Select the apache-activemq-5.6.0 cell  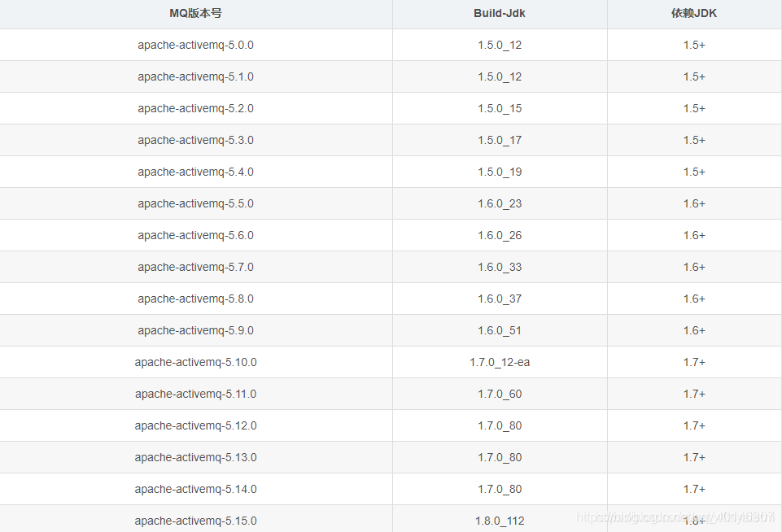pos(195,235)
